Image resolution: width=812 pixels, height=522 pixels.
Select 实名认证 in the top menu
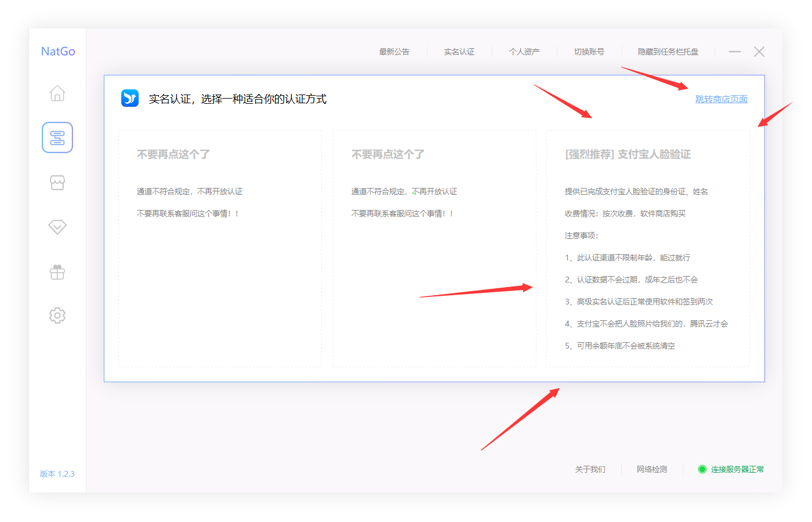[459, 52]
